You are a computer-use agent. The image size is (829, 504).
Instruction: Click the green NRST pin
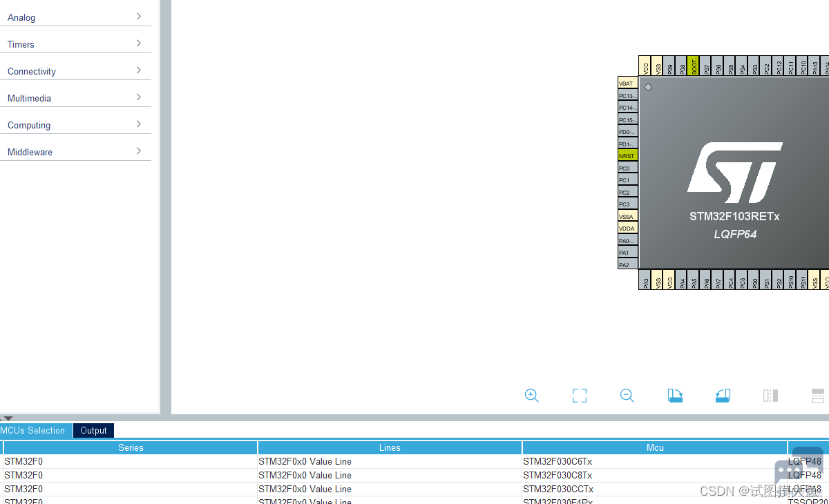(628, 155)
